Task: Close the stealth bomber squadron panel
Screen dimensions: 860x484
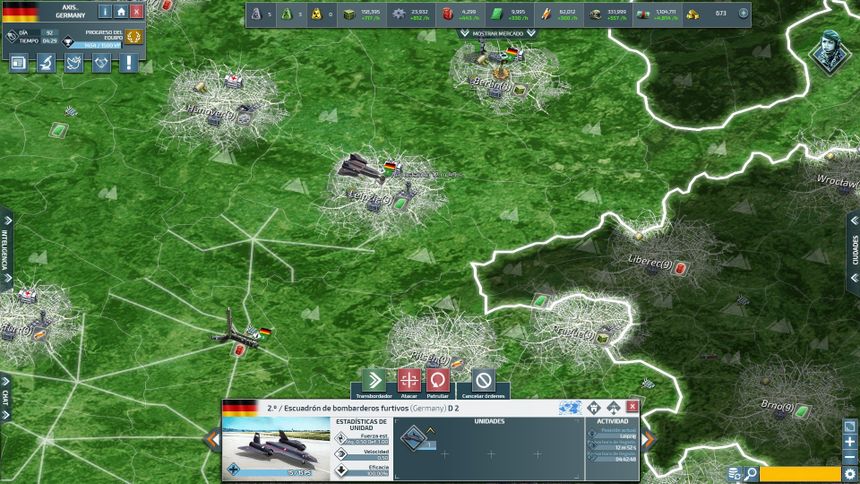Action: point(632,406)
